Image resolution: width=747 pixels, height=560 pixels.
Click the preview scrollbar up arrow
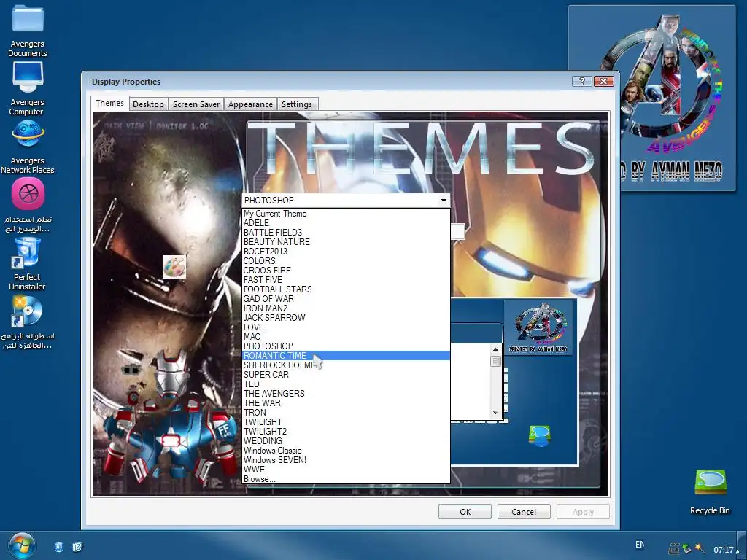pos(495,349)
